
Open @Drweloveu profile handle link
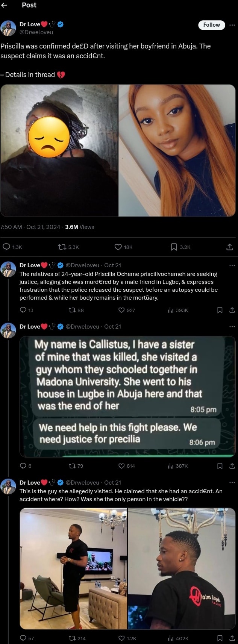(36, 32)
